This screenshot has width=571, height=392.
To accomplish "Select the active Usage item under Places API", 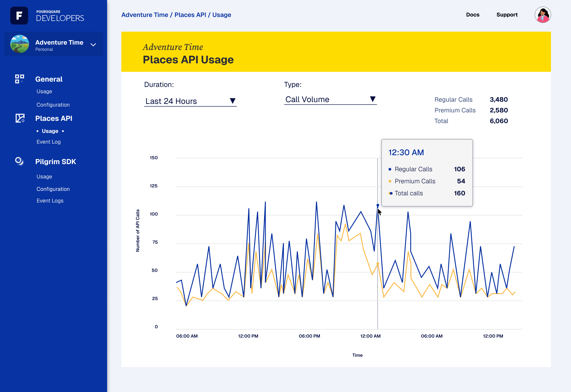I will [50, 131].
